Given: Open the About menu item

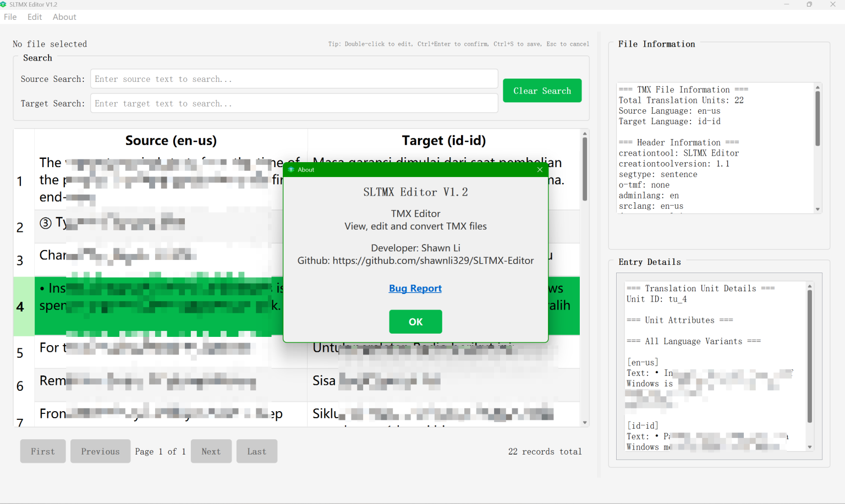Looking at the screenshot, I should click(64, 17).
